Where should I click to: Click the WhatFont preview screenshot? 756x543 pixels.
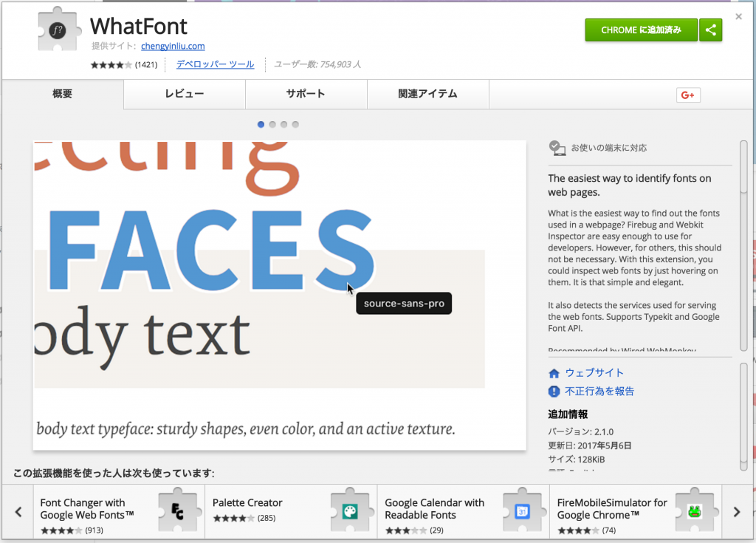[x=280, y=296]
